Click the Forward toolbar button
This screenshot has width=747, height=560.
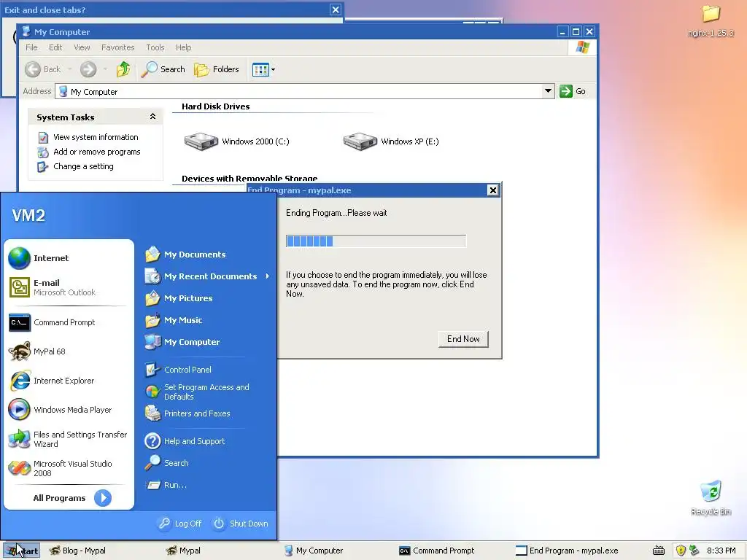(88, 69)
